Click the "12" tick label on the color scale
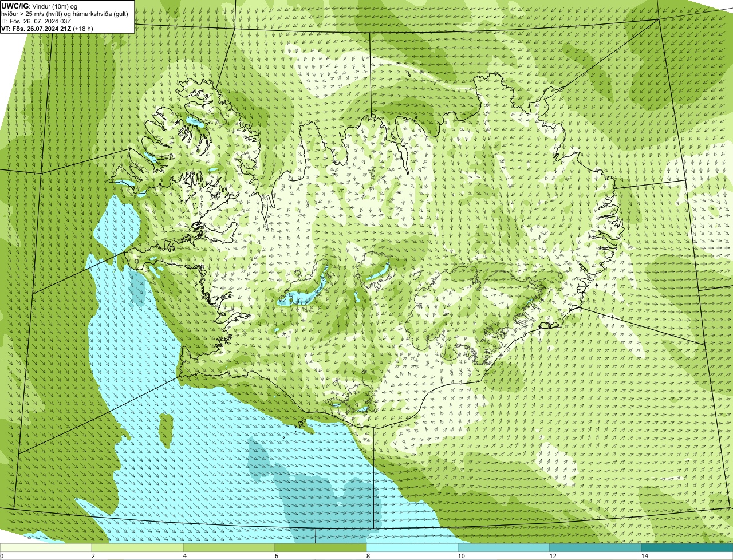733x560 pixels. (x=553, y=556)
